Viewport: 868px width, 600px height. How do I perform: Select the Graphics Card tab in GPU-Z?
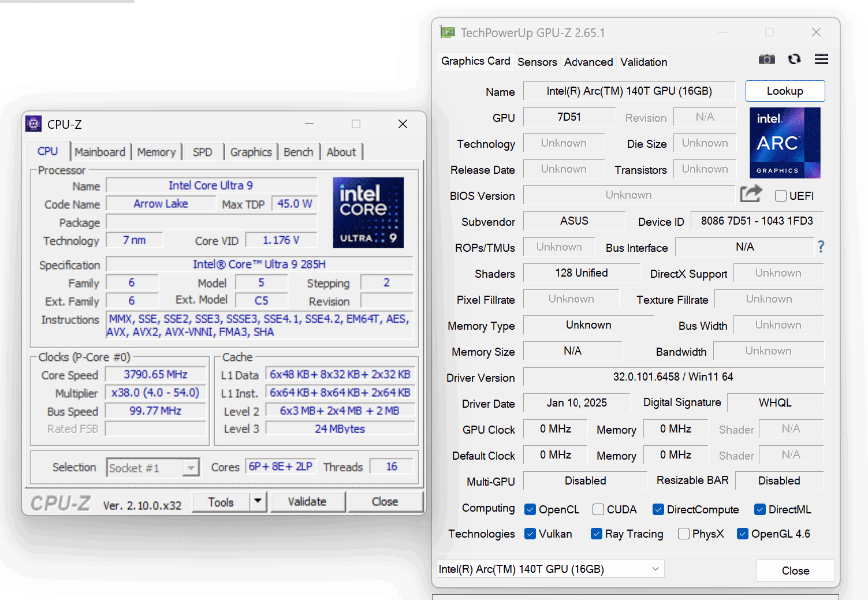click(475, 61)
